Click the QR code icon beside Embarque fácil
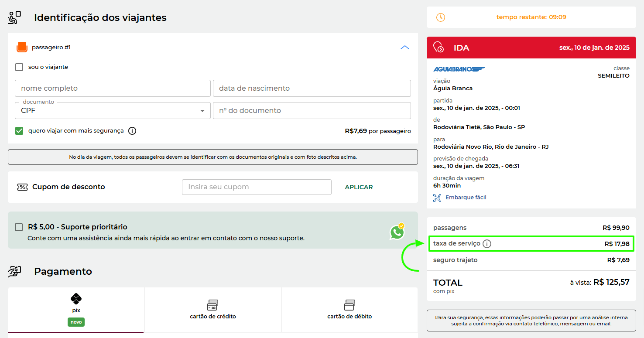The width and height of the screenshot is (644, 338). (437, 198)
